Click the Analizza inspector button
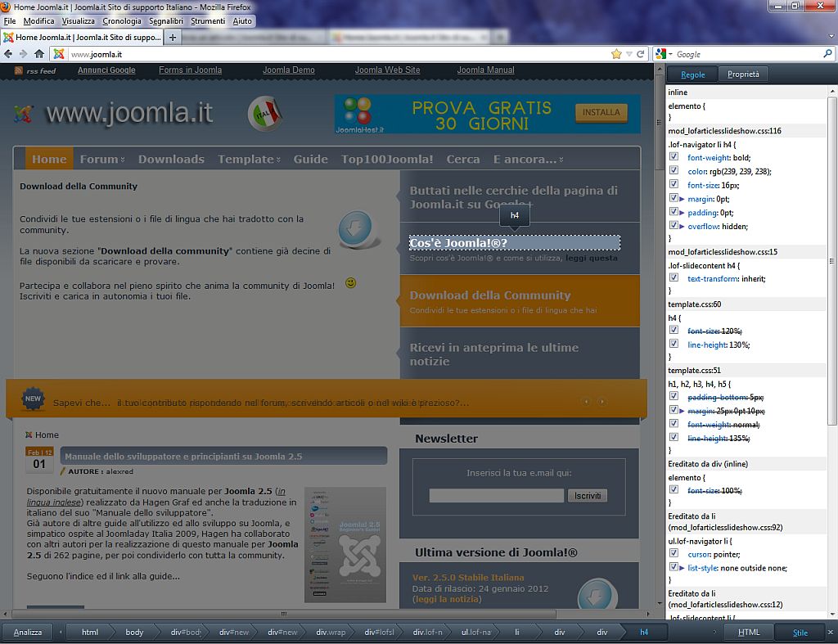The image size is (838, 644). pyautogui.click(x=28, y=633)
